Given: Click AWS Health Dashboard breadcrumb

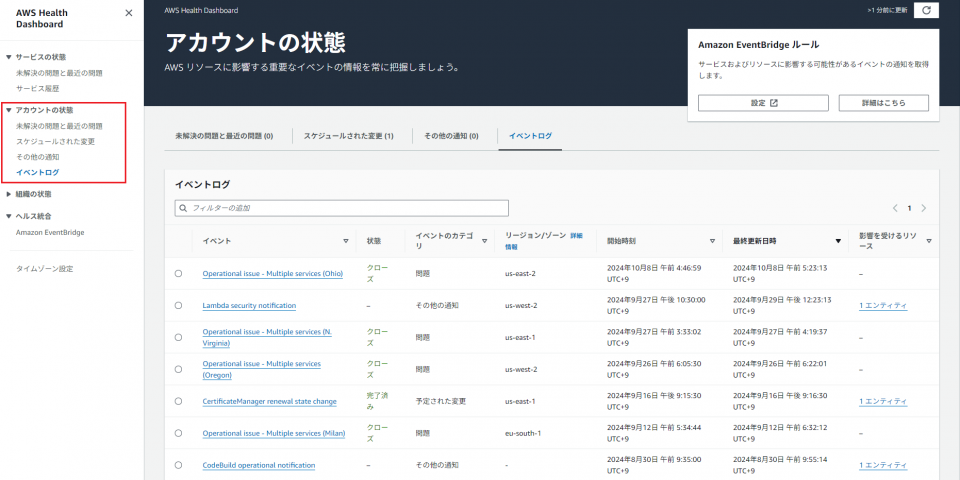Looking at the screenshot, I should point(201,10).
